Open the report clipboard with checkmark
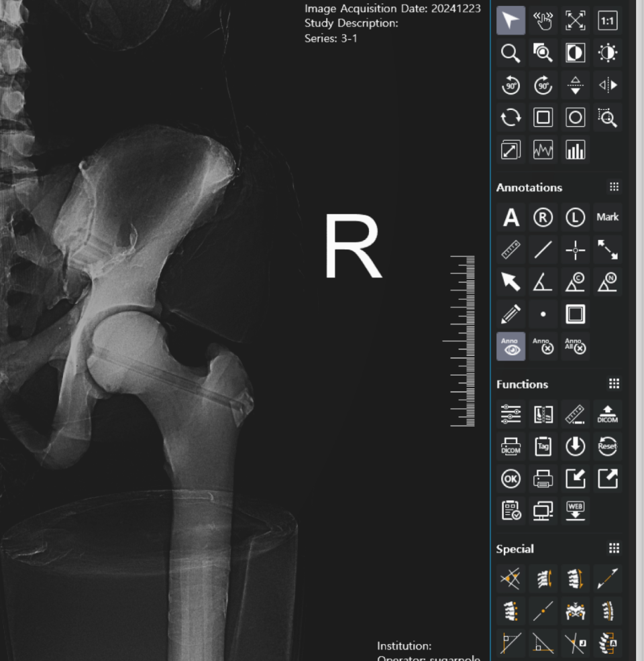This screenshot has width=644, height=661. click(511, 511)
